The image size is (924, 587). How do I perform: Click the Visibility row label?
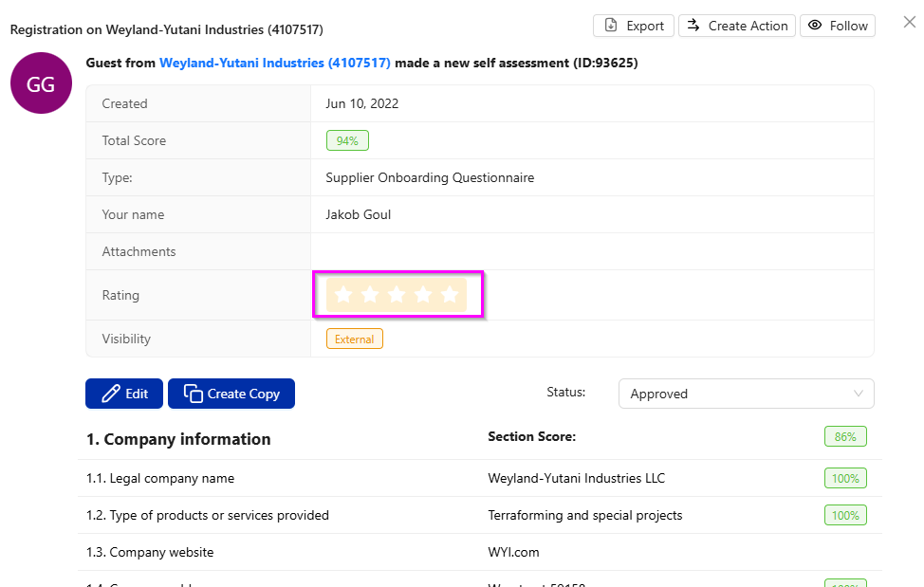(126, 339)
